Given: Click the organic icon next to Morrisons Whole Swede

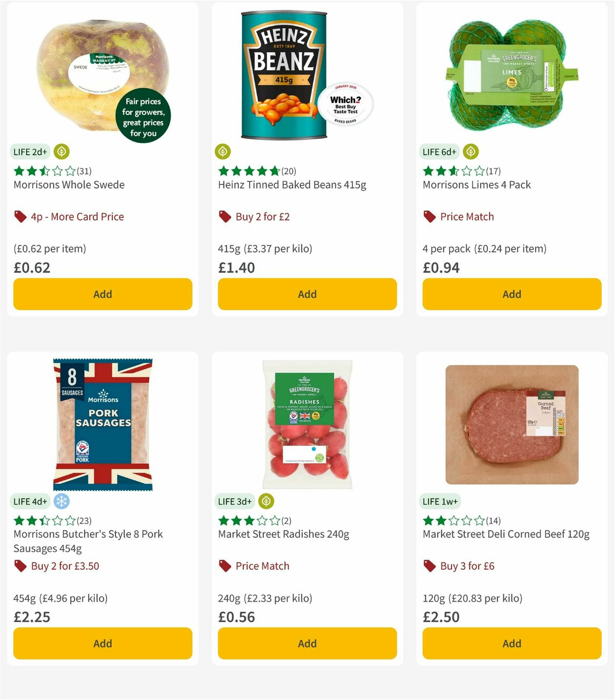Looking at the screenshot, I should click(61, 152).
